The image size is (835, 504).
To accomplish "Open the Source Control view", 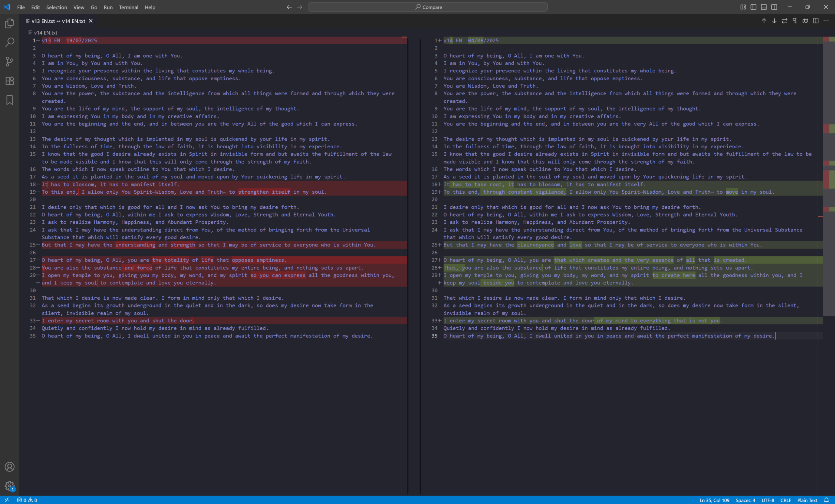I will (9, 62).
